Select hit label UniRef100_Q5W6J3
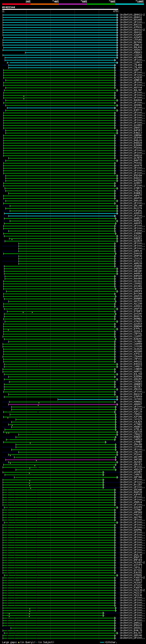The width and height of the screenshot is (146, 644). 131,45
